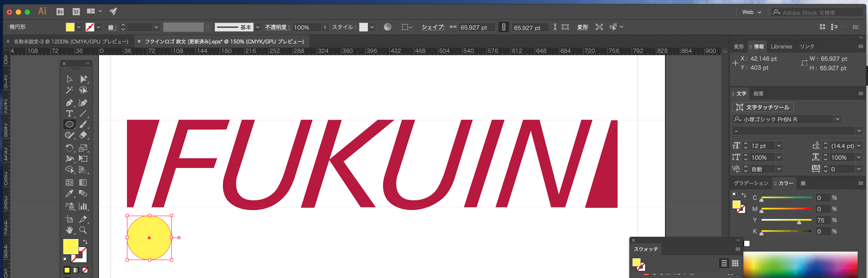Screen dimensions: 868x278
Task: Switch to the 段落 panel tab
Action: click(759, 94)
